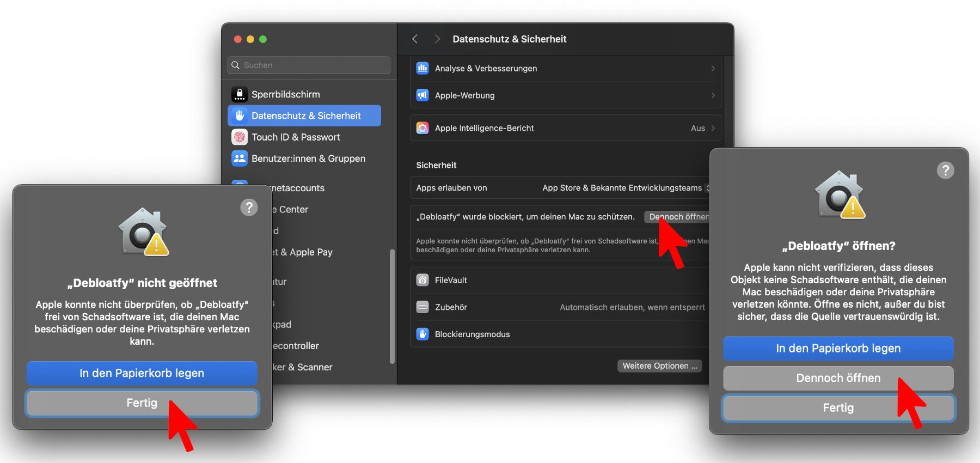Click the Sperrbildschirm lock icon in sidebar

[x=239, y=94]
